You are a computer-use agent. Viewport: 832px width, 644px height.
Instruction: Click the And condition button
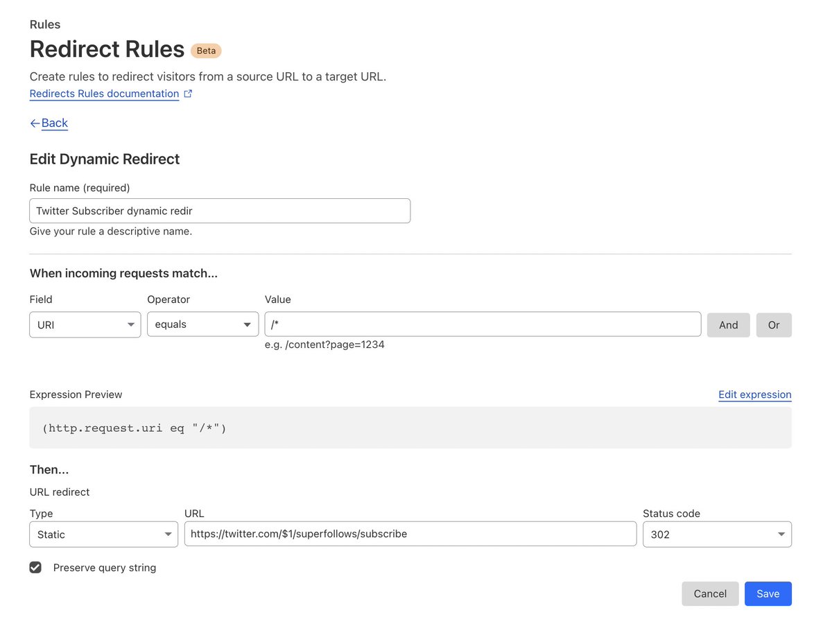click(x=728, y=324)
